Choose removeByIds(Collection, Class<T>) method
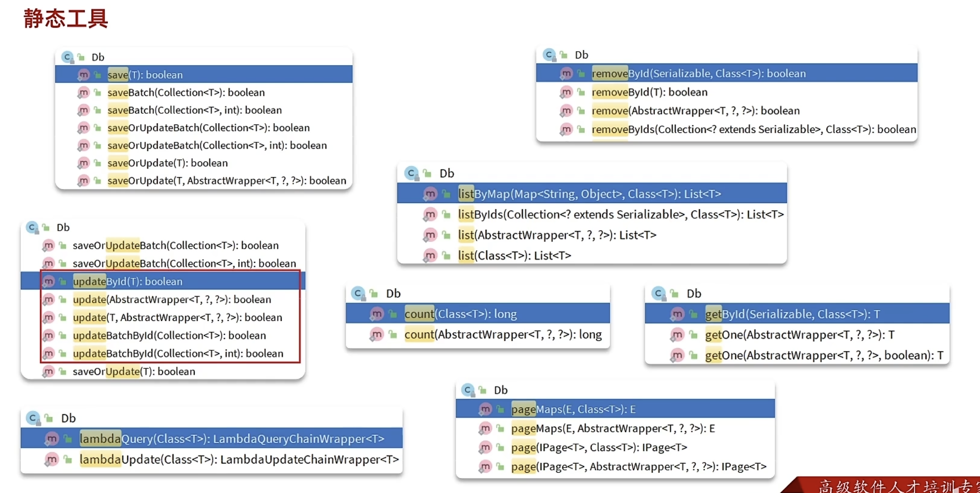 click(753, 130)
